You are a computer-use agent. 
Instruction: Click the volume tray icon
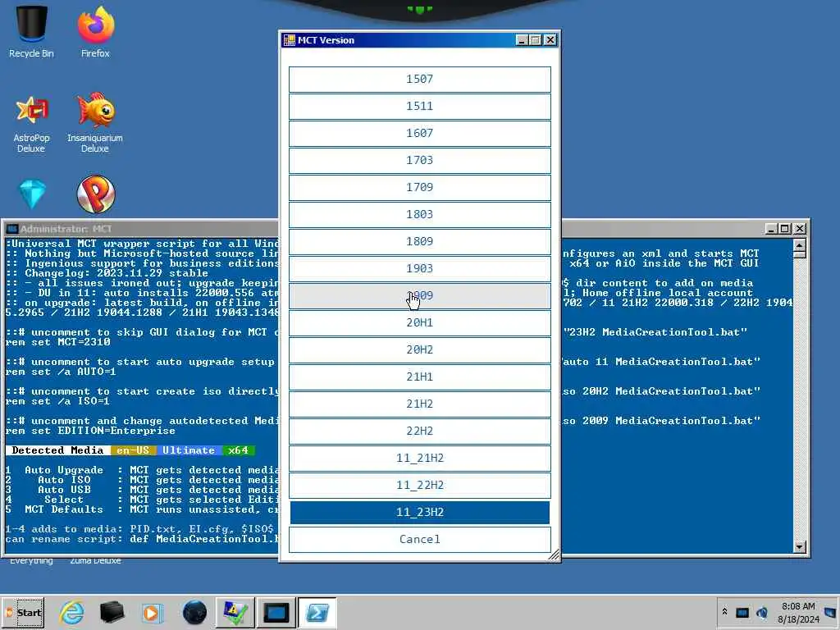(761, 612)
